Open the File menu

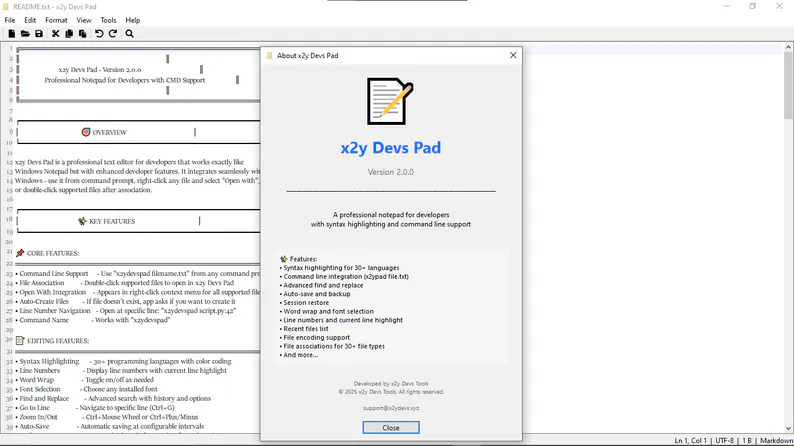pos(10,20)
